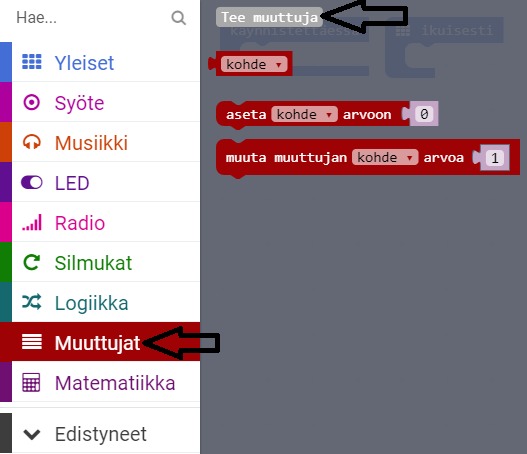The image size is (527, 454).
Task: Click value 0 in aseta block
Action: pos(424,114)
